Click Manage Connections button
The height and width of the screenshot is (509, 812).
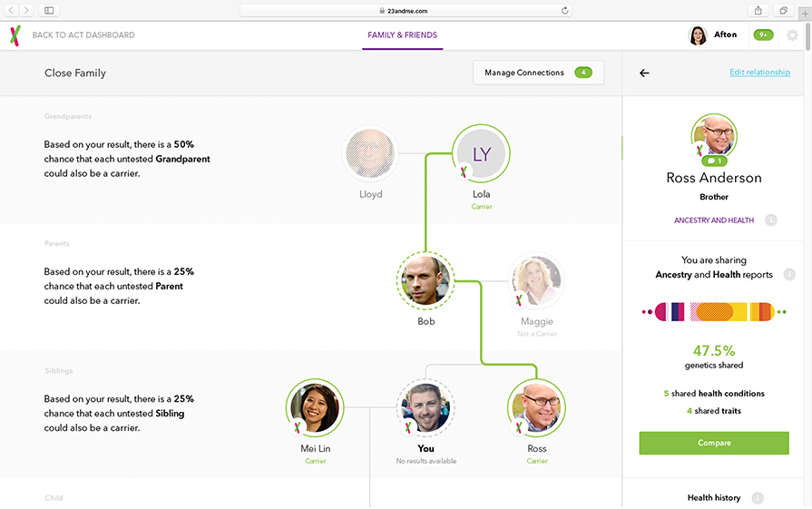pos(539,73)
